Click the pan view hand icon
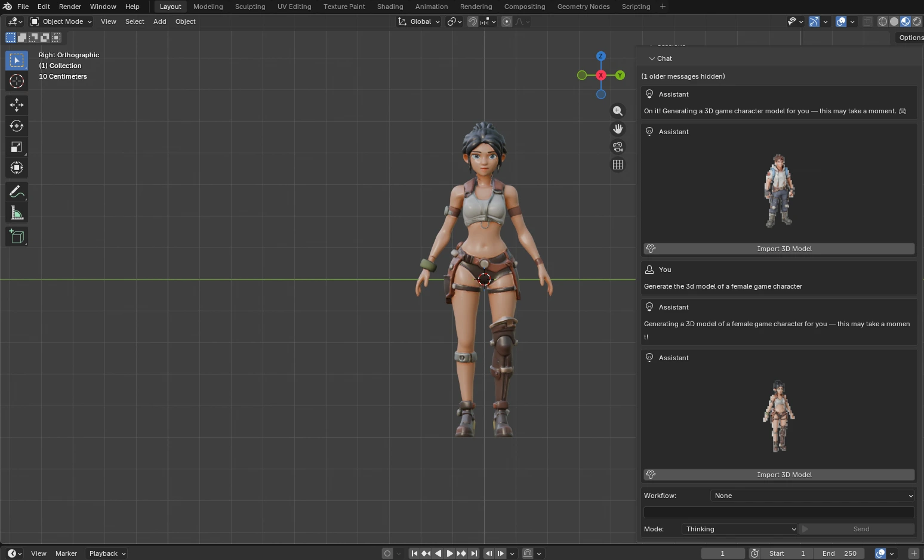Image resolution: width=924 pixels, height=560 pixels. (x=618, y=129)
